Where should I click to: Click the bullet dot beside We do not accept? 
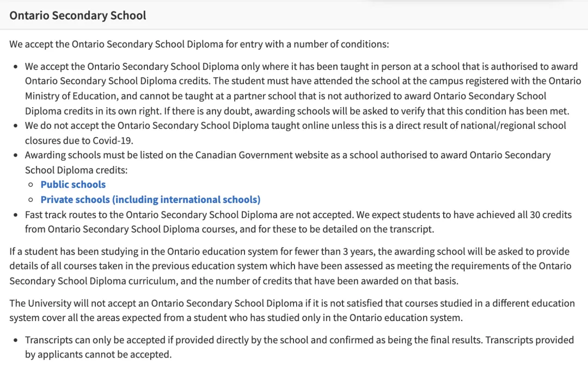point(15,126)
